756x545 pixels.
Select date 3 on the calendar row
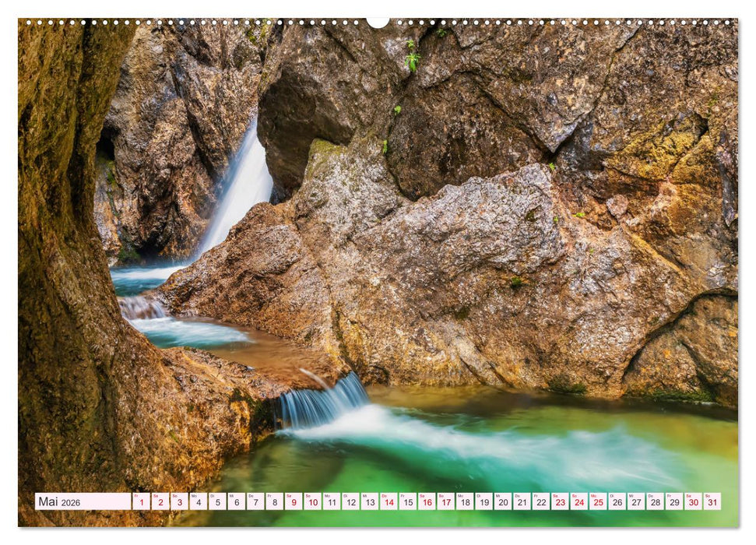[179, 502]
